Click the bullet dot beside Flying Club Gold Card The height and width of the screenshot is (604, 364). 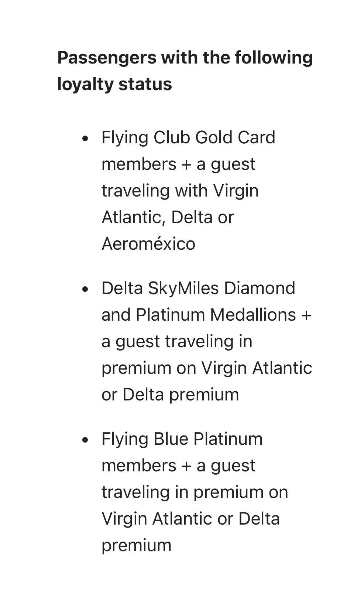[86, 139]
